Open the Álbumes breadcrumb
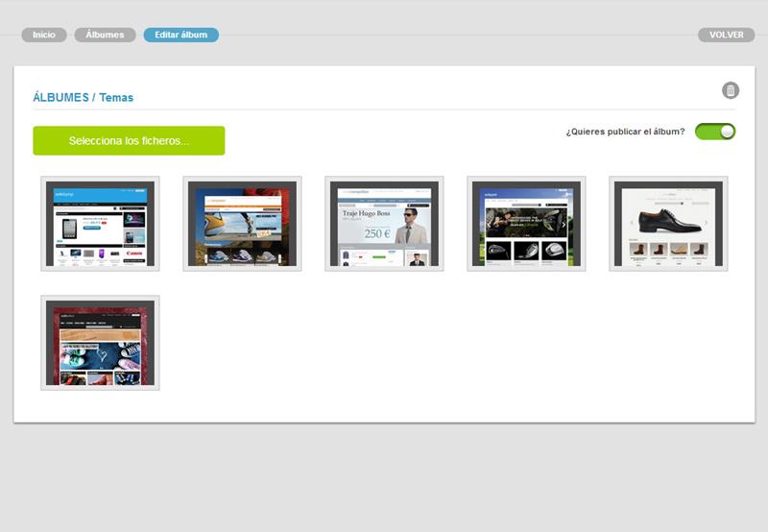Screen dimensions: 768x532 coord(105,35)
